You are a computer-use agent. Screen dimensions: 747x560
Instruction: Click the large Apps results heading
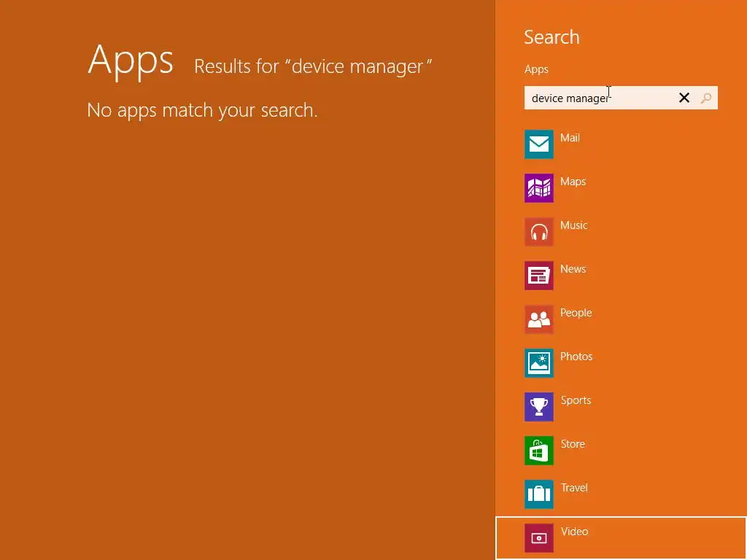click(x=131, y=61)
